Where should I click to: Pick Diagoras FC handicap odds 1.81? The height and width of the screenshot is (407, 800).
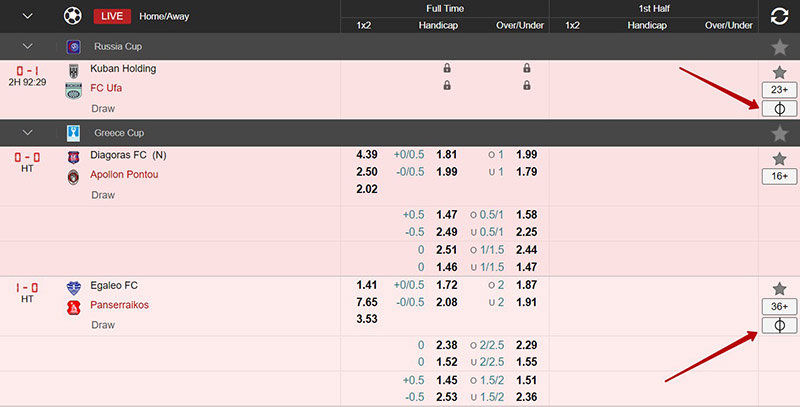point(447,155)
